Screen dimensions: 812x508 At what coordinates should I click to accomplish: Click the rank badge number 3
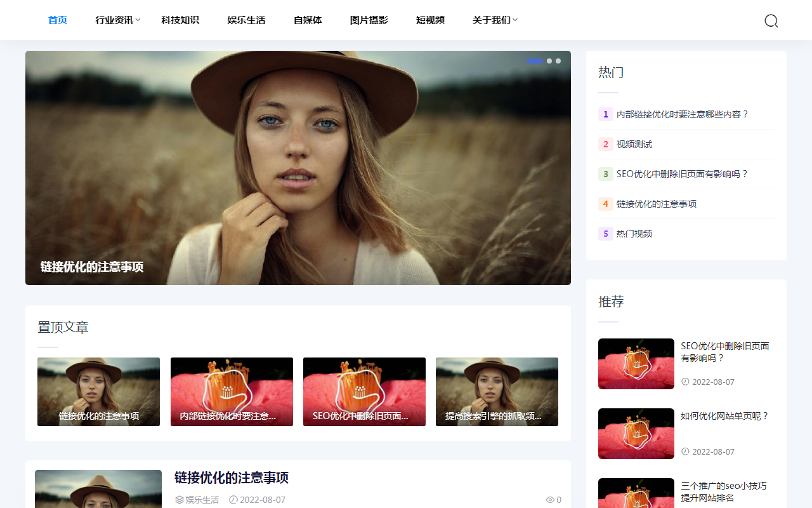(x=605, y=174)
